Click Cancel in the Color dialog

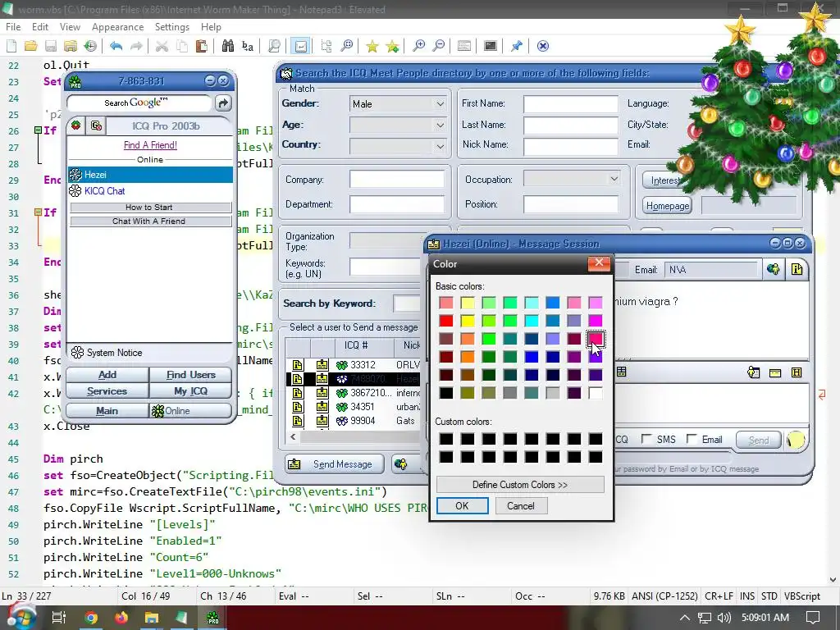(x=521, y=505)
